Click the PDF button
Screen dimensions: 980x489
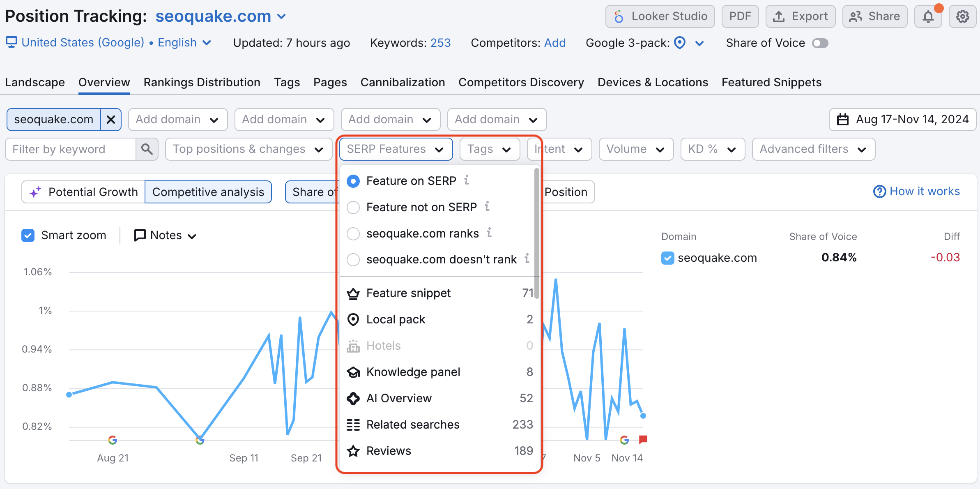[x=740, y=16]
